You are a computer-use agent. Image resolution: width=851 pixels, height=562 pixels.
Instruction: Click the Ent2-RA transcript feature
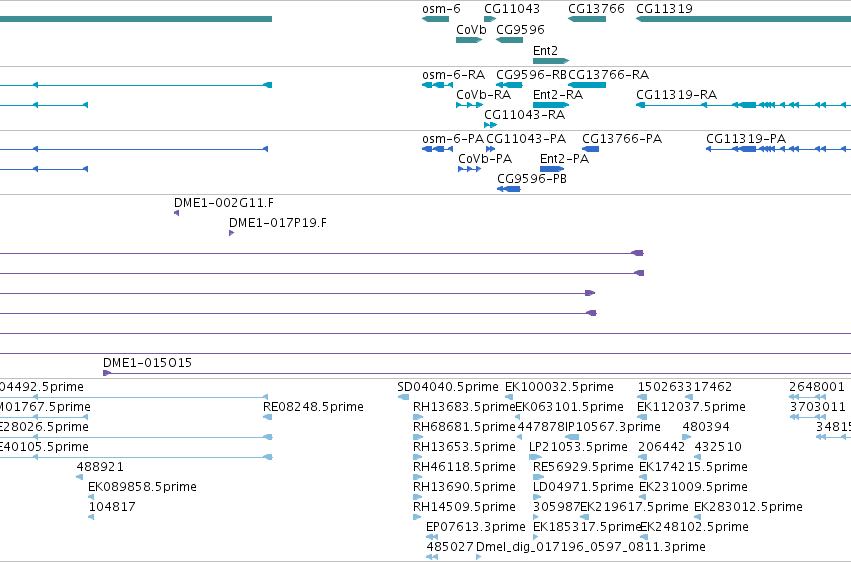(x=551, y=105)
